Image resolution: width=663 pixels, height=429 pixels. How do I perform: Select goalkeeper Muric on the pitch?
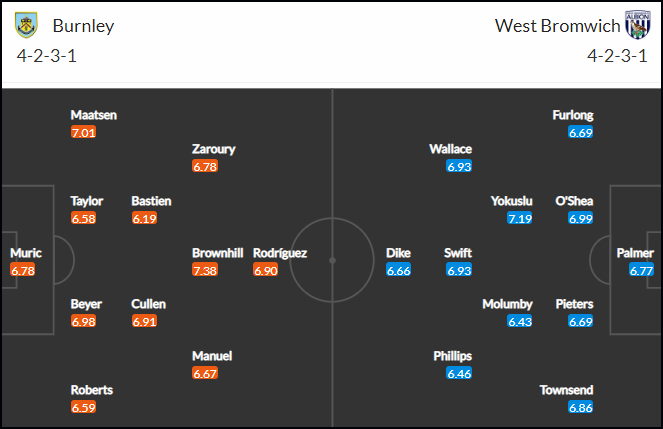[x=26, y=253]
